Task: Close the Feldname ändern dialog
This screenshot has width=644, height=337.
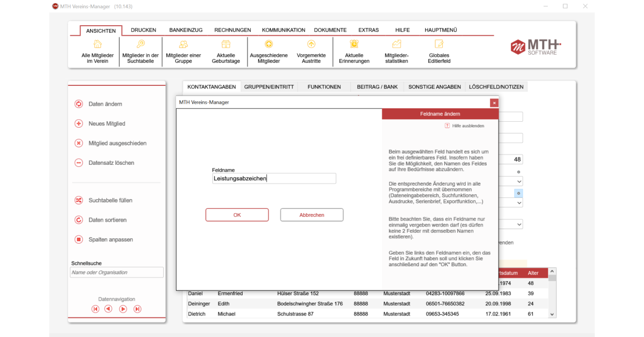Action: (494, 102)
